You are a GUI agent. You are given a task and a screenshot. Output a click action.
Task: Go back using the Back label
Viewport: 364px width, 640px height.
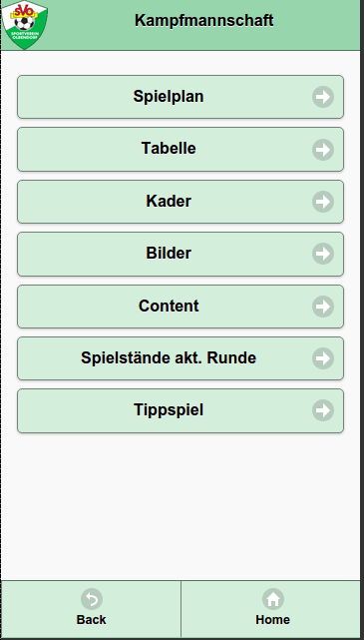click(x=92, y=620)
